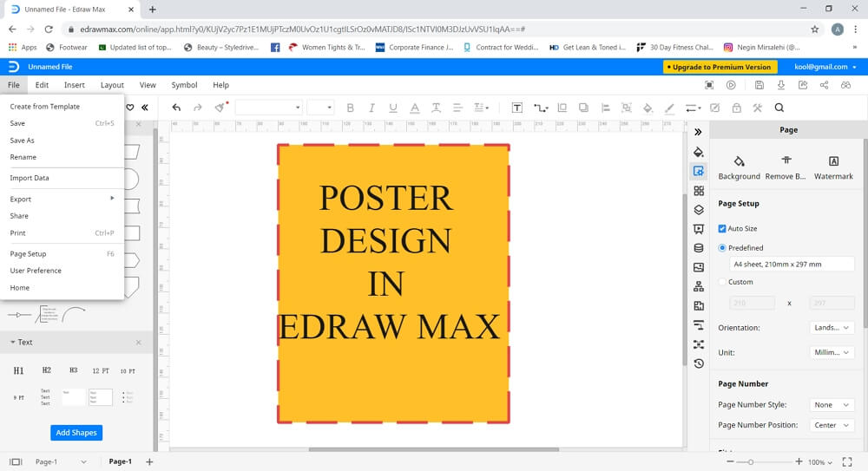Viewport: 868px width, 471px height.
Task: Toggle Underline text formatting
Action: 393,108
